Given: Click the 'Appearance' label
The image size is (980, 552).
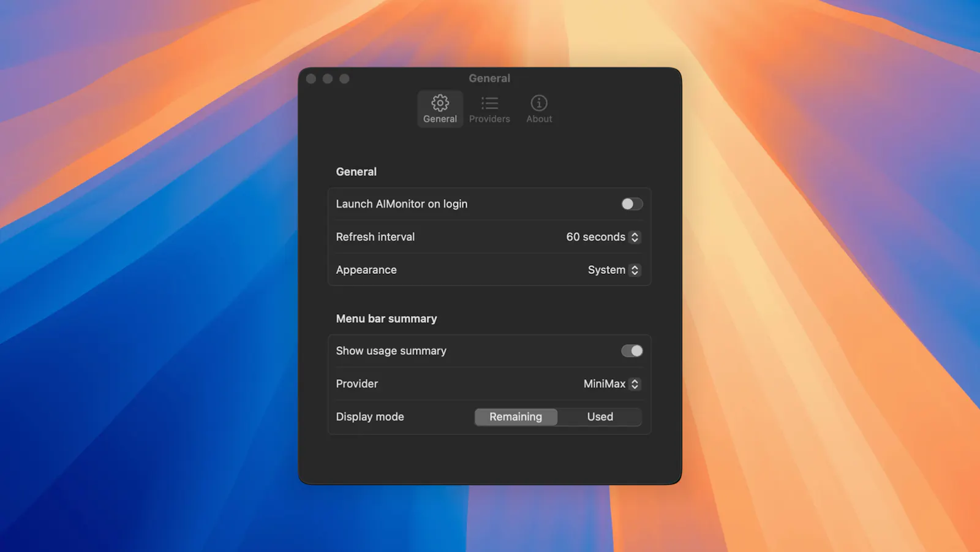Looking at the screenshot, I should (366, 270).
